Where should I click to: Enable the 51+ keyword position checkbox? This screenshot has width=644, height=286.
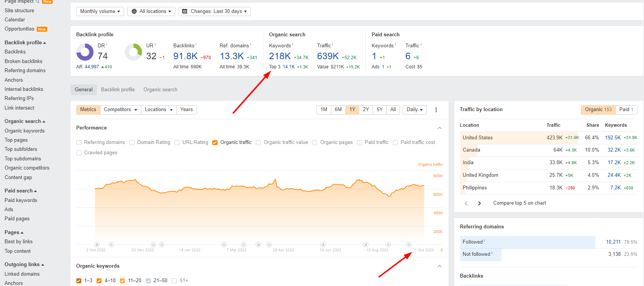tap(174, 281)
